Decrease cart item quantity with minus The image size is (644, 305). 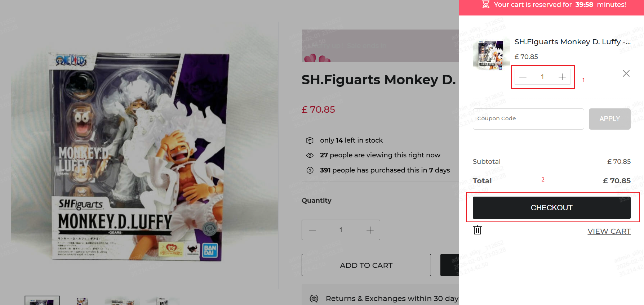[523, 77]
